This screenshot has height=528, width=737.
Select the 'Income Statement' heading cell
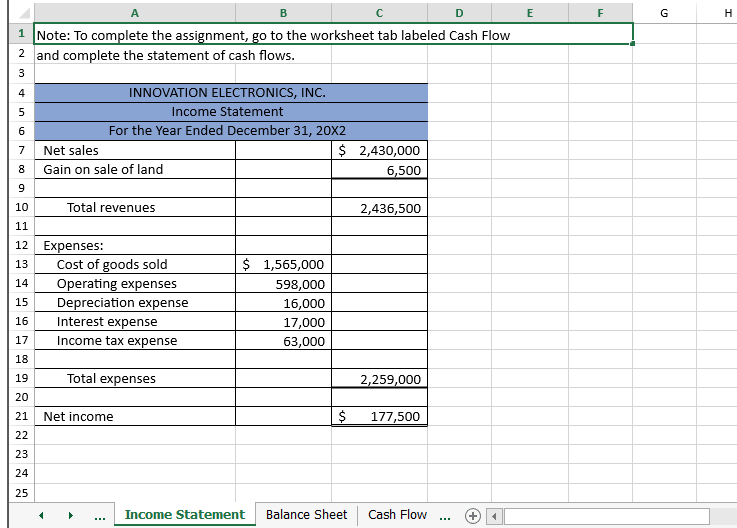231,112
